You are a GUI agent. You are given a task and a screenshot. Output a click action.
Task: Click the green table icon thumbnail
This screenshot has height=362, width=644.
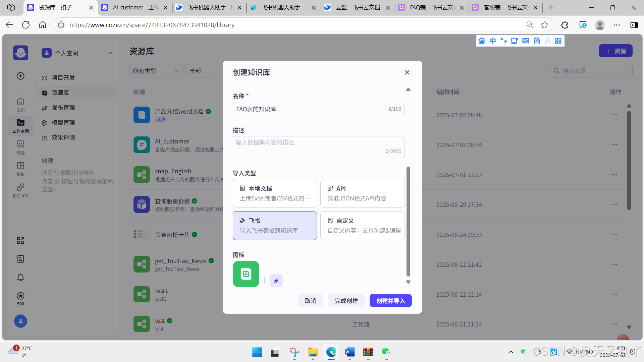[246, 274]
